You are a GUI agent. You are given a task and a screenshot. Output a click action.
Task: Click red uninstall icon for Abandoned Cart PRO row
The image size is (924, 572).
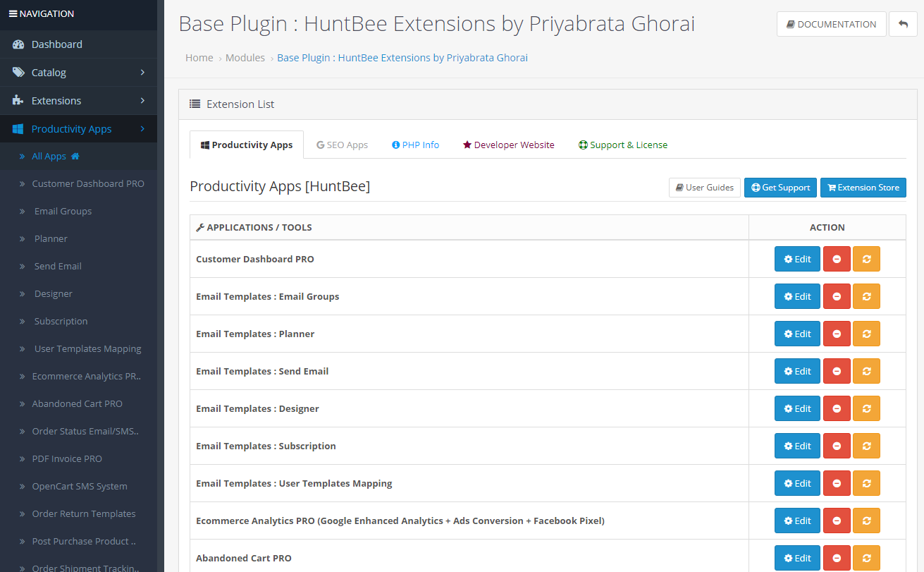point(837,558)
